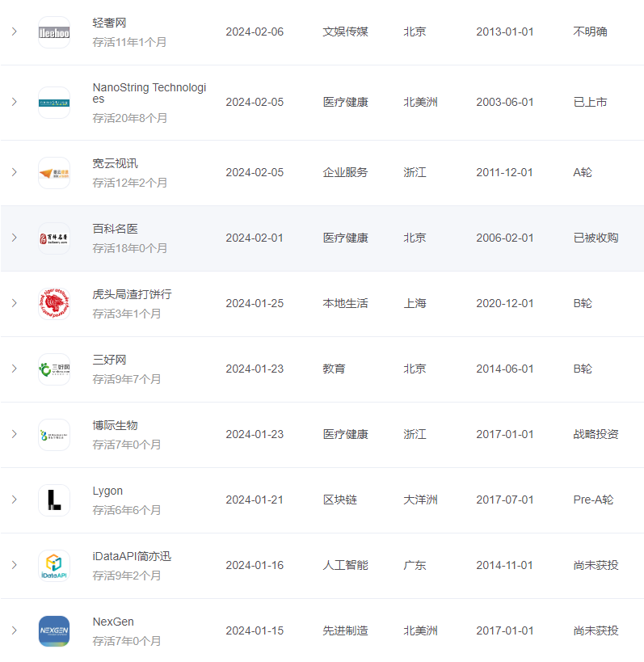This screenshot has width=644, height=662.
Task: Select 存活9年7个月 survival text
Action: click(x=127, y=379)
